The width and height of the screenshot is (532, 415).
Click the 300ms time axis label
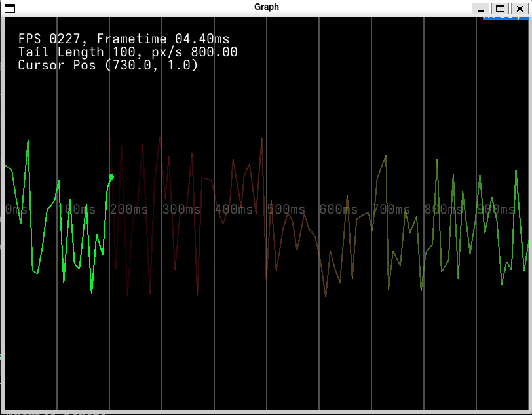(181, 209)
